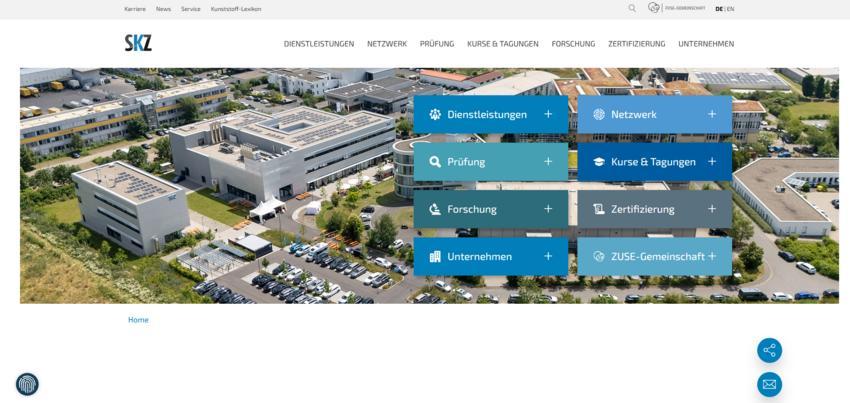Click the Zertifizierung tile certificate icon
The height and width of the screenshot is (403, 850).
[598, 209]
